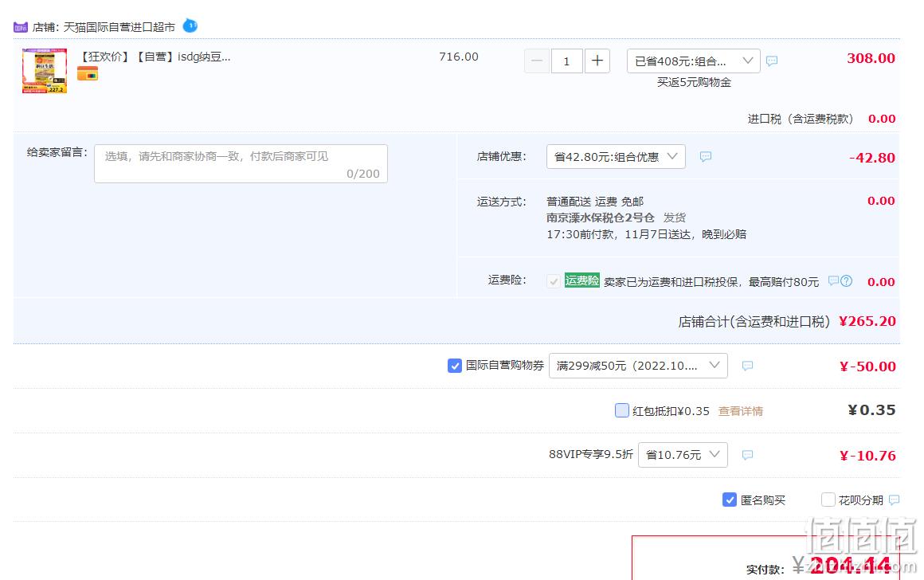
Task: Enable the 红包抵扣¥0.35 checkbox
Action: pyautogui.click(x=621, y=410)
